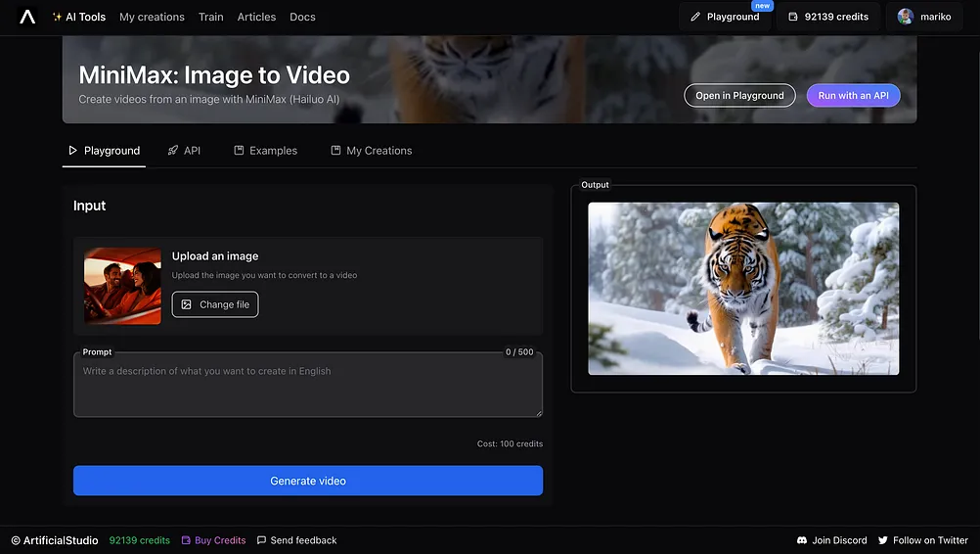Click the mariko avatar picture
This screenshot has width=980, height=554.
coord(905,17)
